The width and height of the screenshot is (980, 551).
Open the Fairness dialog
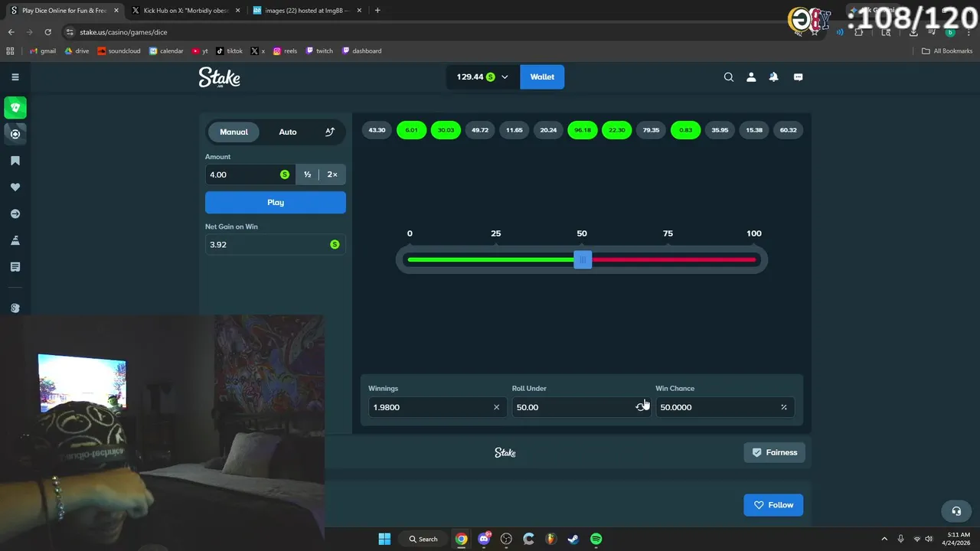point(774,452)
